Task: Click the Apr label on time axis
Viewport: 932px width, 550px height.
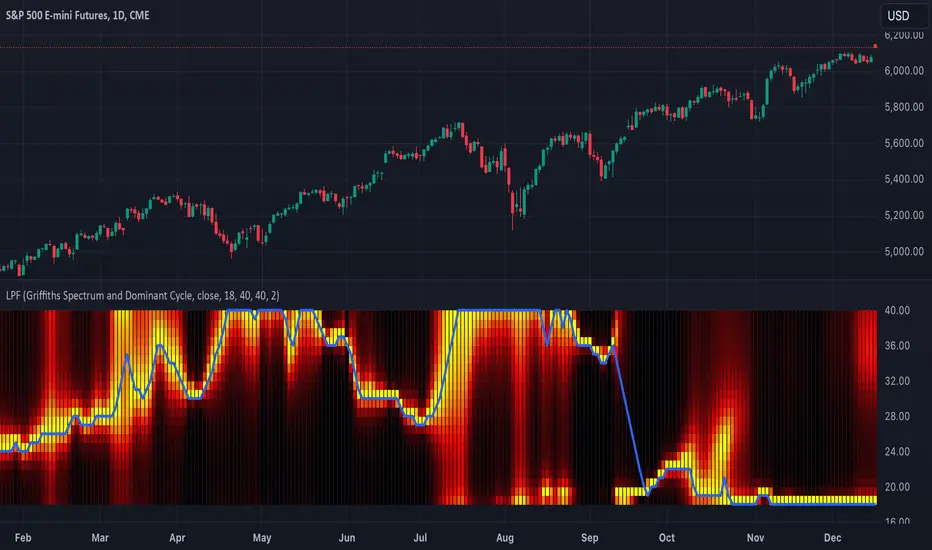Action: tap(177, 538)
